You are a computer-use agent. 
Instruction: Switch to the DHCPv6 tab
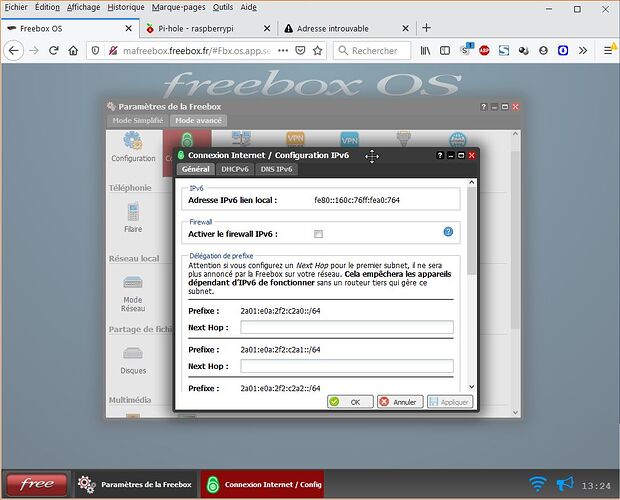point(235,169)
